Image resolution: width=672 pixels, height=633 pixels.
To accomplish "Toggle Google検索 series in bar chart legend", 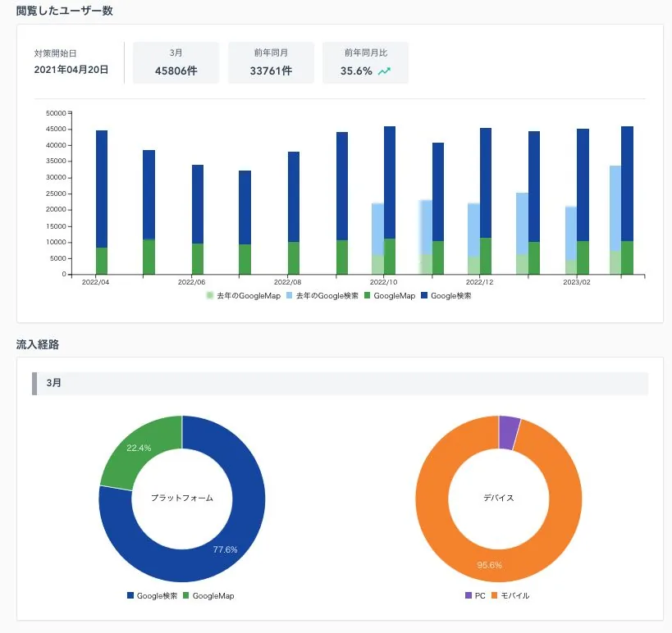I will [446, 295].
